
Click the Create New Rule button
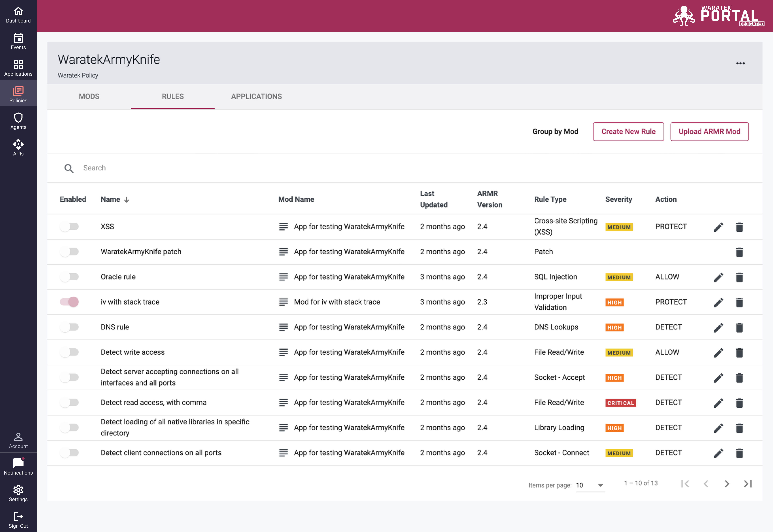[x=628, y=132]
